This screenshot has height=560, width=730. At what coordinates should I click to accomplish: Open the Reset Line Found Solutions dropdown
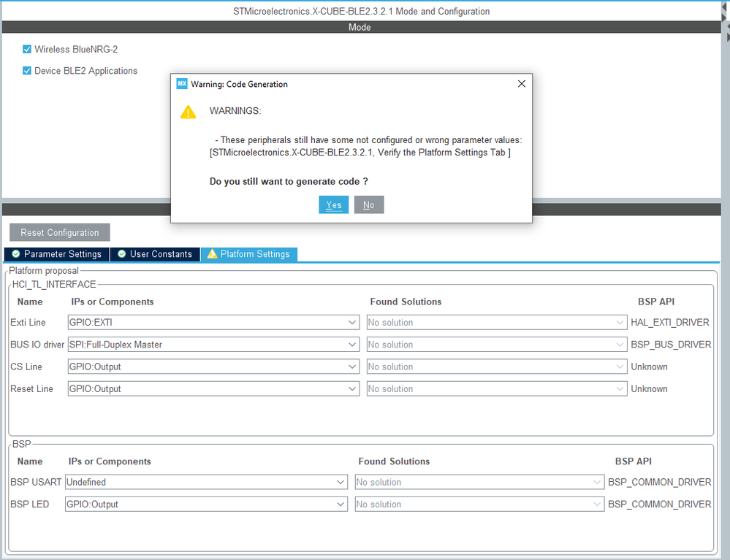(497, 389)
